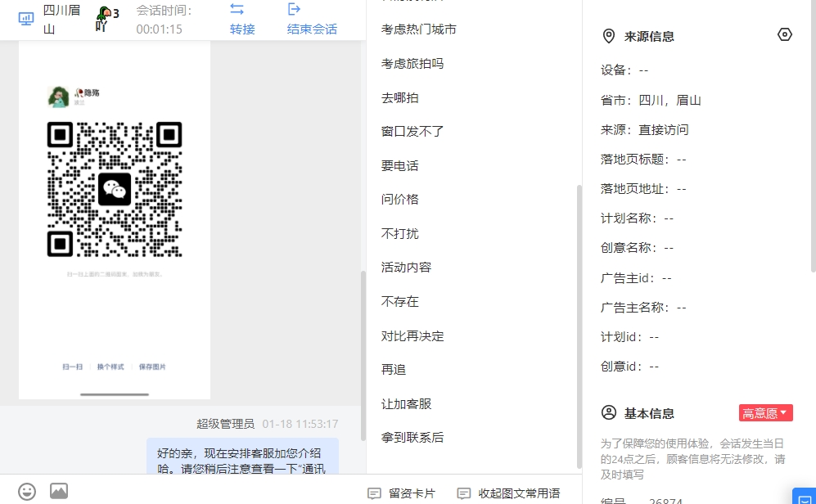This screenshot has width=816, height=504.
Task: Select quick phrase 窗口发不了
Action: [413, 131]
